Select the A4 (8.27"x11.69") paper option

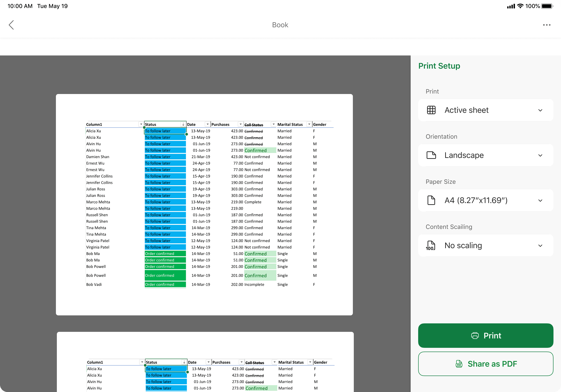pos(486,200)
